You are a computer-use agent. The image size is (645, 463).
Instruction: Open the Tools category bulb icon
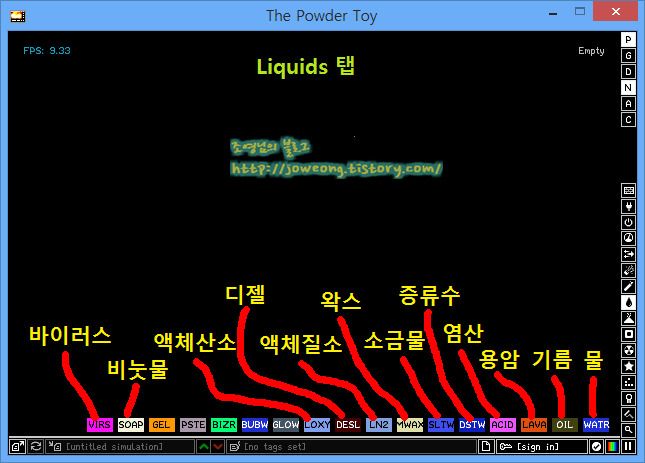[628, 398]
